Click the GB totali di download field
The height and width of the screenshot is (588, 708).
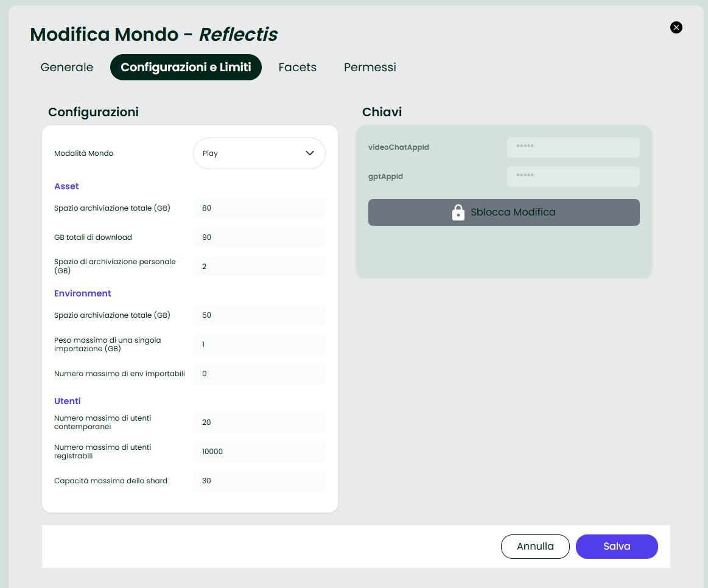259,237
